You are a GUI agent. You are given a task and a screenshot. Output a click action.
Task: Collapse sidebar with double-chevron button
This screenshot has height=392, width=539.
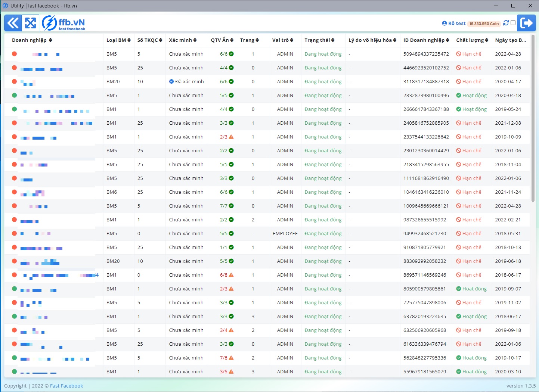(x=13, y=23)
